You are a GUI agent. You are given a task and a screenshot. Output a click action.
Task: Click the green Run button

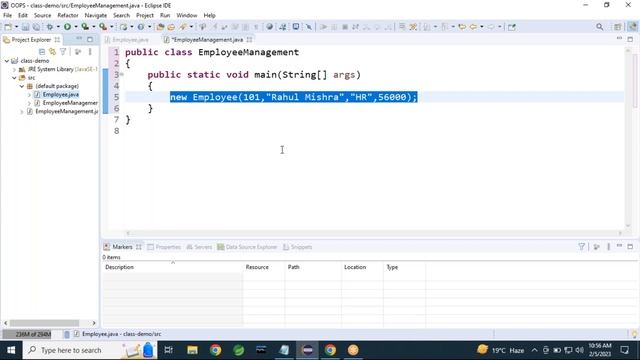67,27
